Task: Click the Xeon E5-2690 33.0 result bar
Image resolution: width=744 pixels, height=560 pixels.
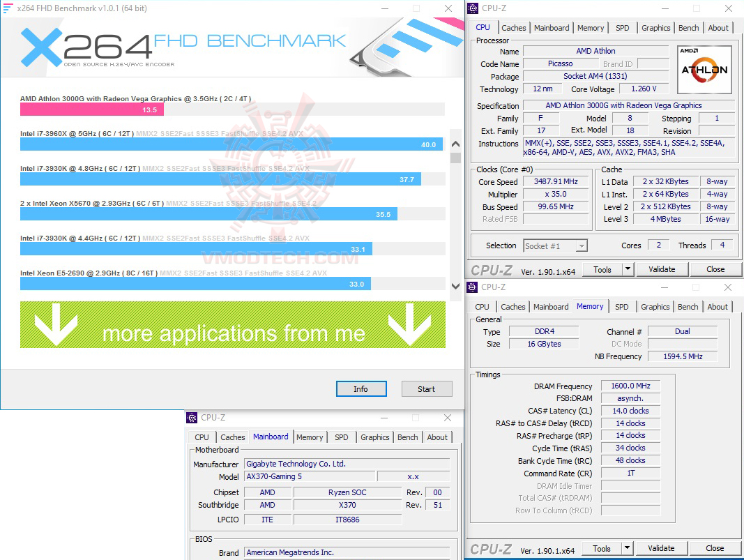Action: tap(195, 284)
